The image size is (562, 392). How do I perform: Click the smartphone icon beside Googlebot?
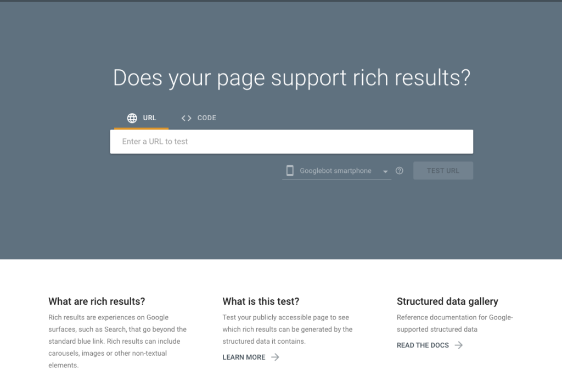click(x=290, y=171)
